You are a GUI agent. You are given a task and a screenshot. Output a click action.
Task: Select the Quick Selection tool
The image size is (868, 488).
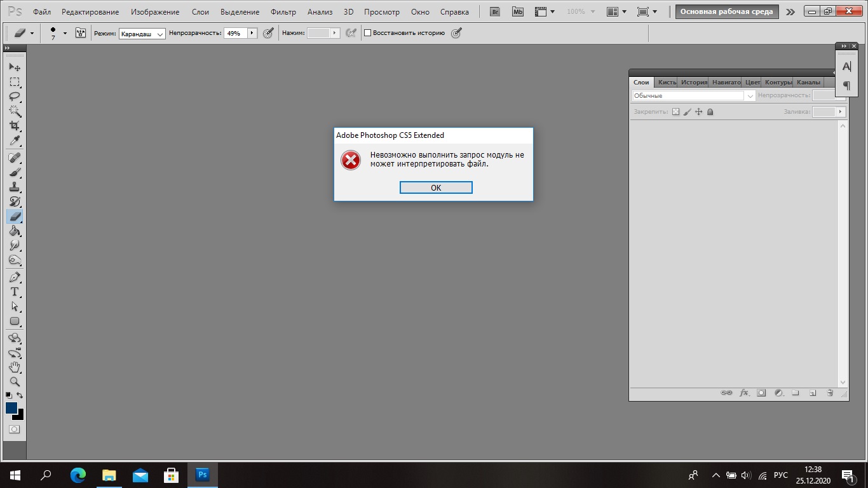click(x=15, y=111)
